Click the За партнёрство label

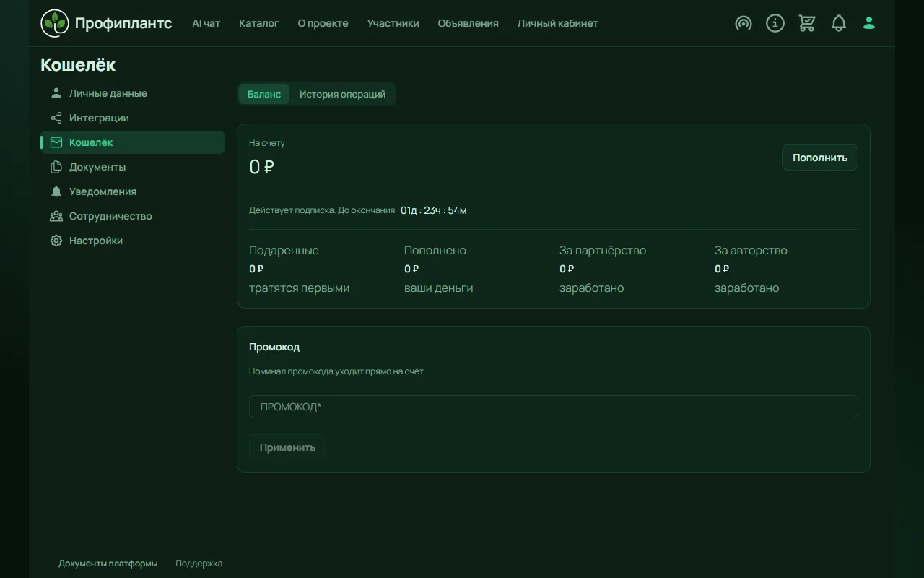[603, 250]
